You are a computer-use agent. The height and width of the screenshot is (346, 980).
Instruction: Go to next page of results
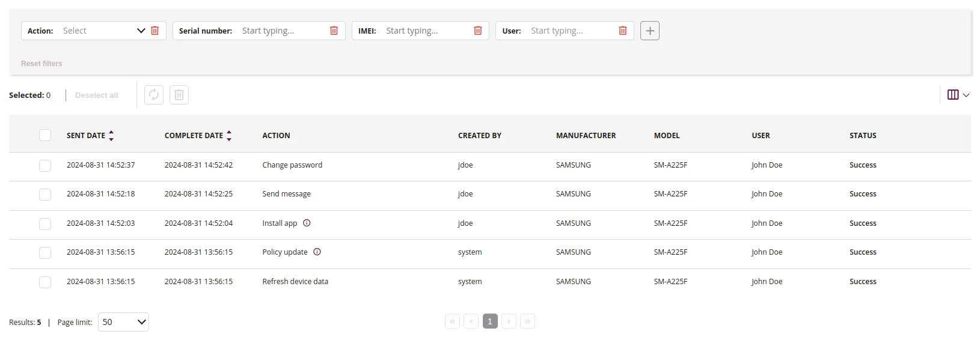[509, 321]
